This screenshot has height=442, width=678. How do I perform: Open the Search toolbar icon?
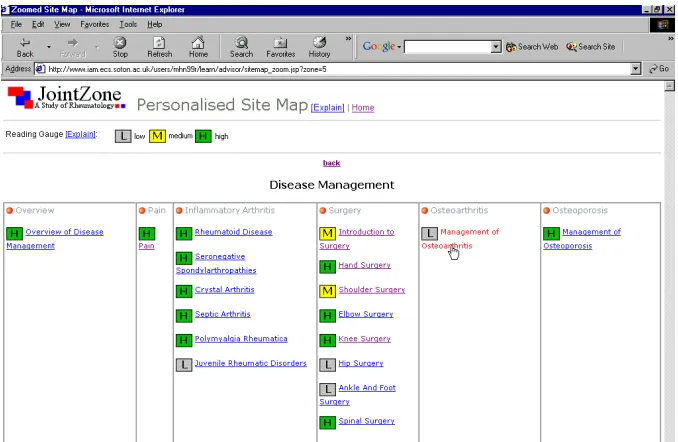pyautogui.click(x=241, y=42)
